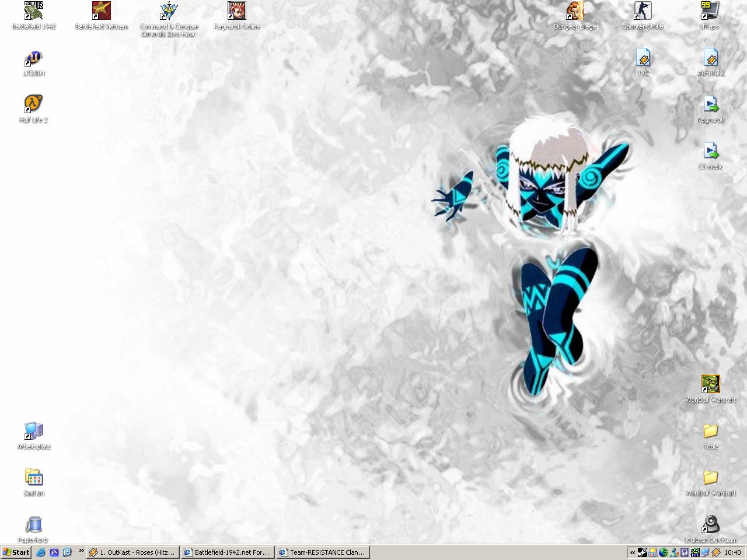The width and height of the screenshot is (747, 560).
Task: Open the Start menu
Action: 16,552
